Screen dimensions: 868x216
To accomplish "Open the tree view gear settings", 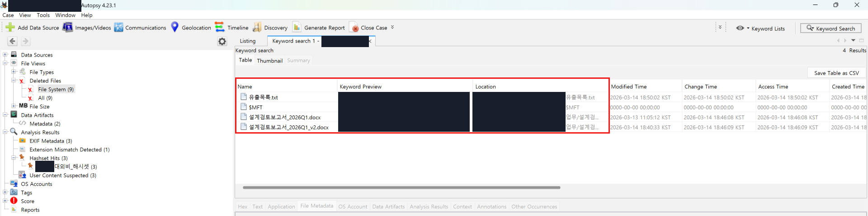I will point(222,41).
